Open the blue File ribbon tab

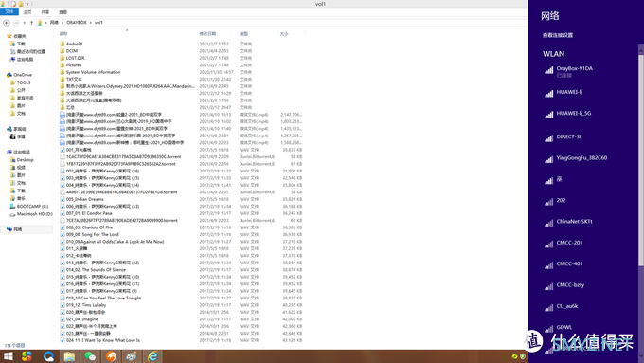coord(9,12)
